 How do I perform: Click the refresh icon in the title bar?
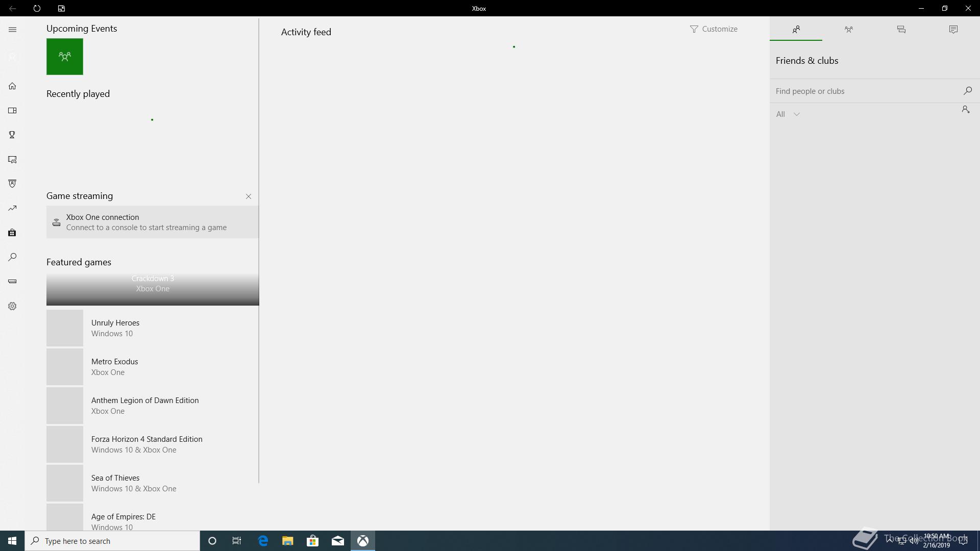[x=37, y=8]
